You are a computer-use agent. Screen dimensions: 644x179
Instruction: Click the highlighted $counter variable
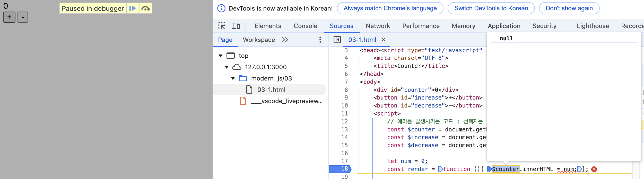pos(506,169)
